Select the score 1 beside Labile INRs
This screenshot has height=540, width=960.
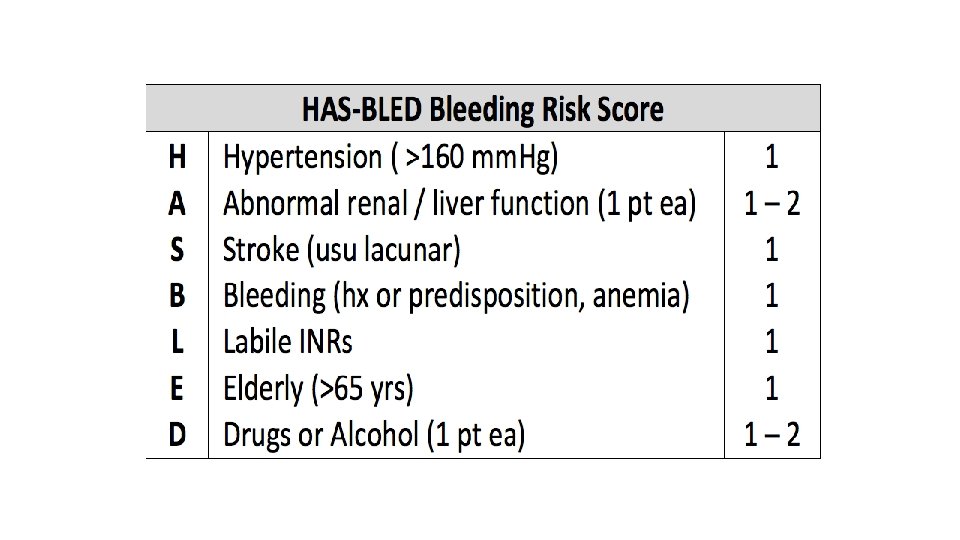(x=771, y=343)
